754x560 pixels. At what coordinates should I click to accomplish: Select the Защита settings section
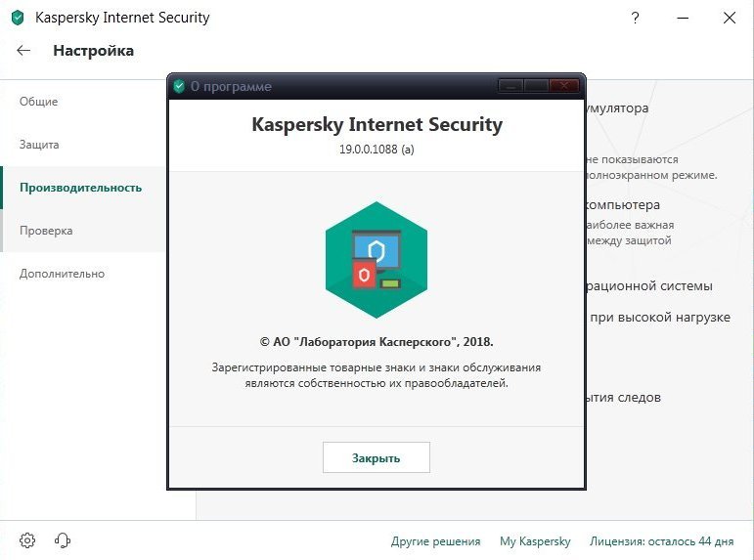(x=39, y=145)
